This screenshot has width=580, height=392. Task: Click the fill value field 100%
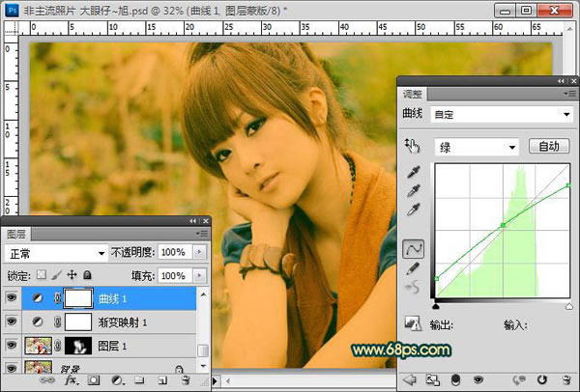point(175,275)
